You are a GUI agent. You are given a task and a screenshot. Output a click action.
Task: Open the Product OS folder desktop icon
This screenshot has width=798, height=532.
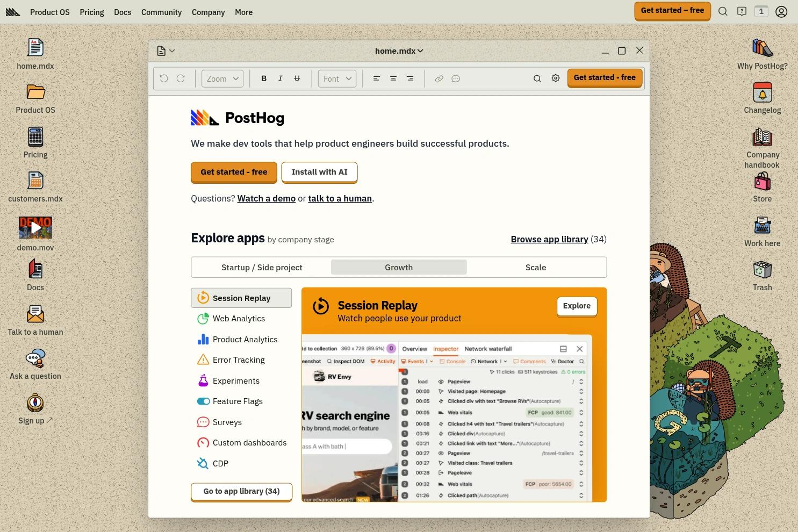[x=35, y=98]
